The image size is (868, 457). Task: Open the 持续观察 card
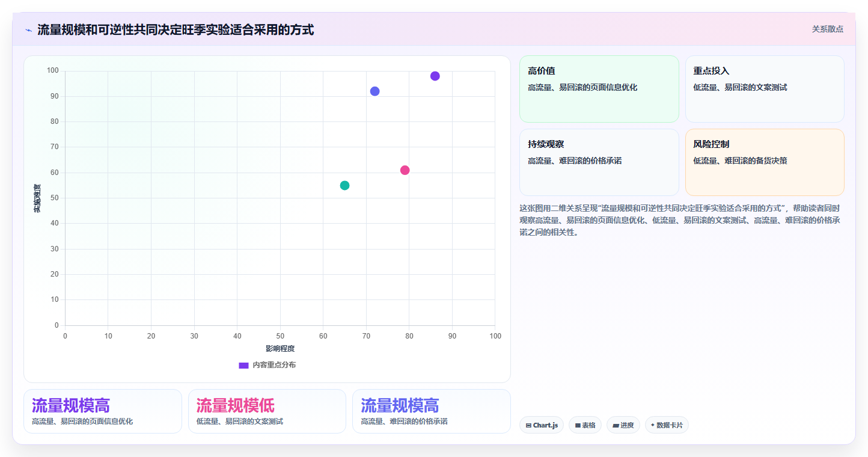point(599,162)
